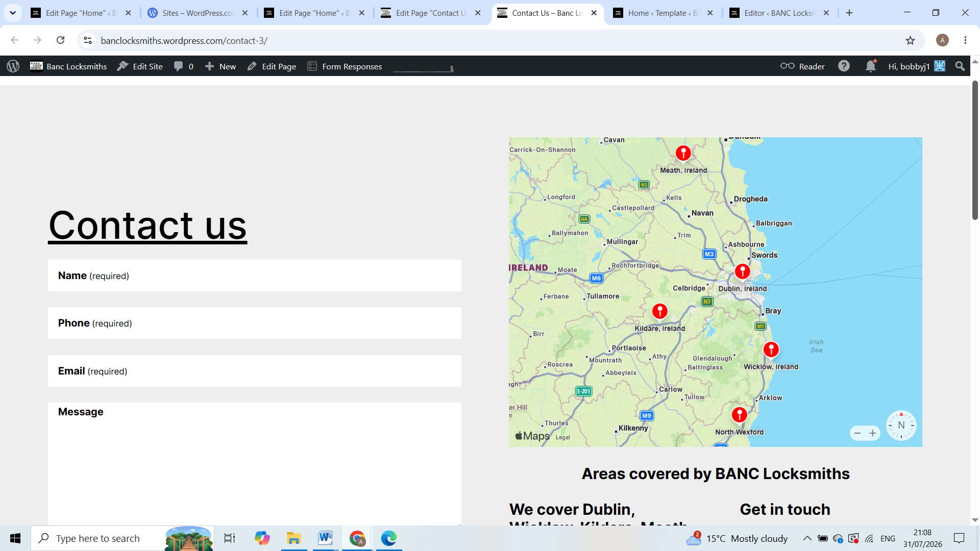View site information icon in address bar

point(88,40)
